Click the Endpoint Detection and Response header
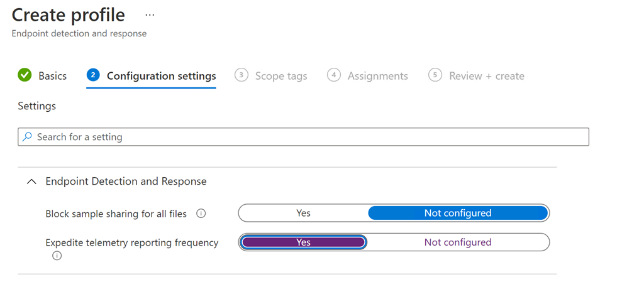Image resolution: width=644 pixels, height=299 pixels. [x=126, y=182]
